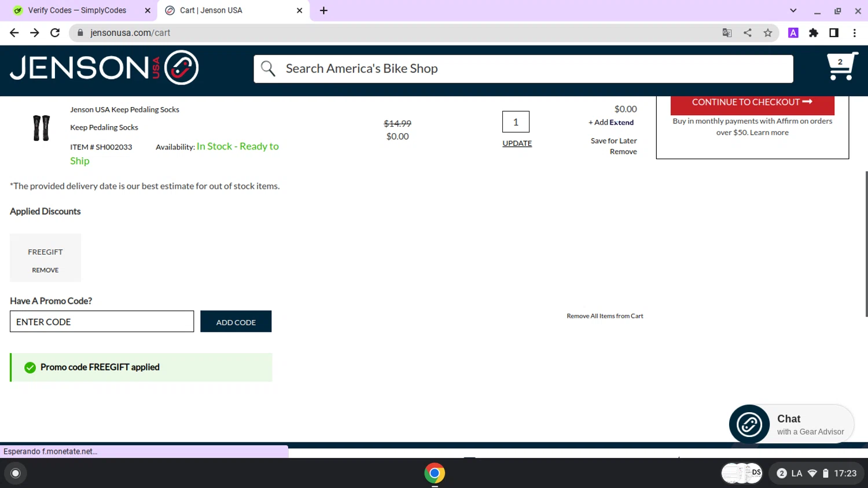The height and width of the screenshot is (488, 868).
Task: Click the ITEM # SH002033 text
Action: [101, 147]
